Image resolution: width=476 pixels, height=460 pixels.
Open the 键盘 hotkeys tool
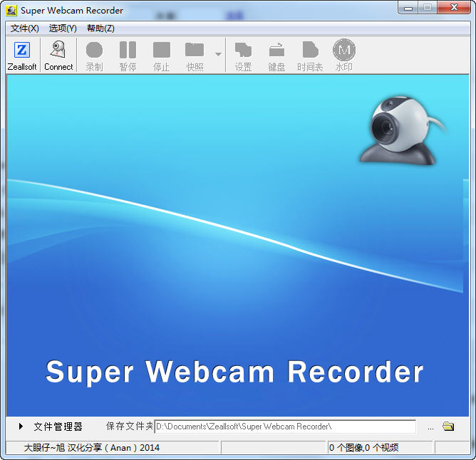pos(276,56)
